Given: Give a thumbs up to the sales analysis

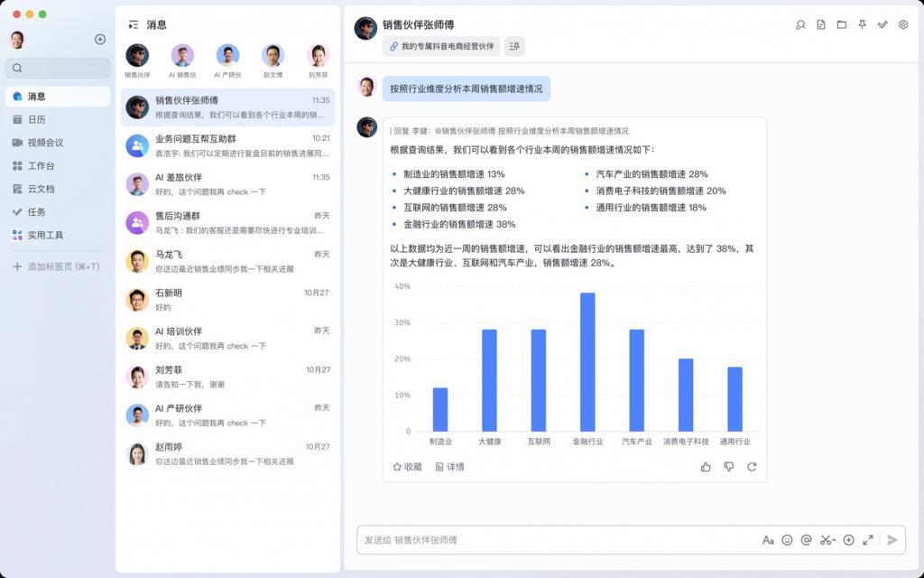Looking at the screenshot, I should point(707,468).
